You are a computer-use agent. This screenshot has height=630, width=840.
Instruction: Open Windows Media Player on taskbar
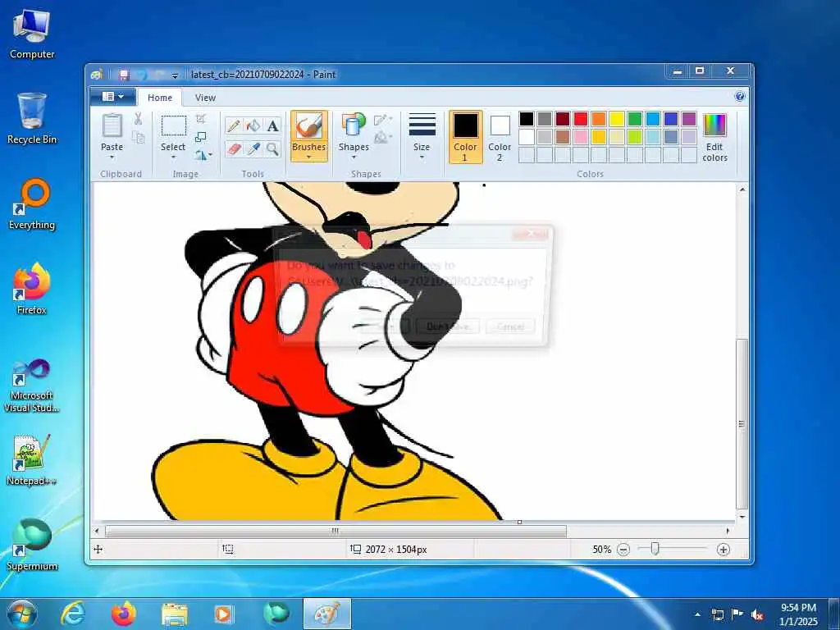(x=223, y=614)
